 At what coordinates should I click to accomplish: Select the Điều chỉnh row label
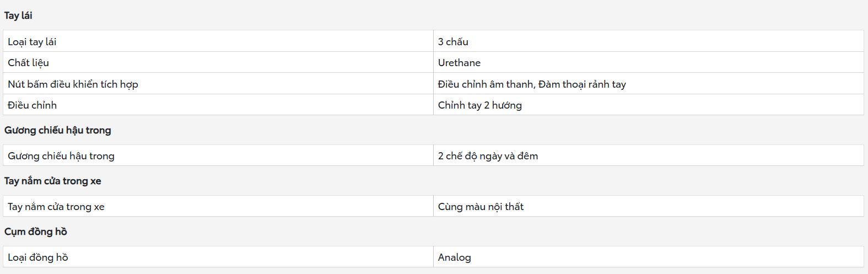(32, 105)
